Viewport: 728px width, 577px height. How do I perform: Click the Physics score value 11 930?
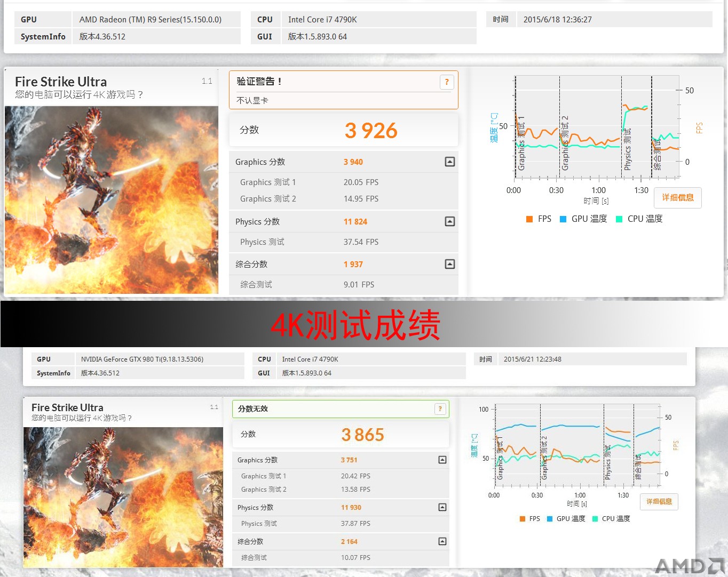tap(351, 508)
